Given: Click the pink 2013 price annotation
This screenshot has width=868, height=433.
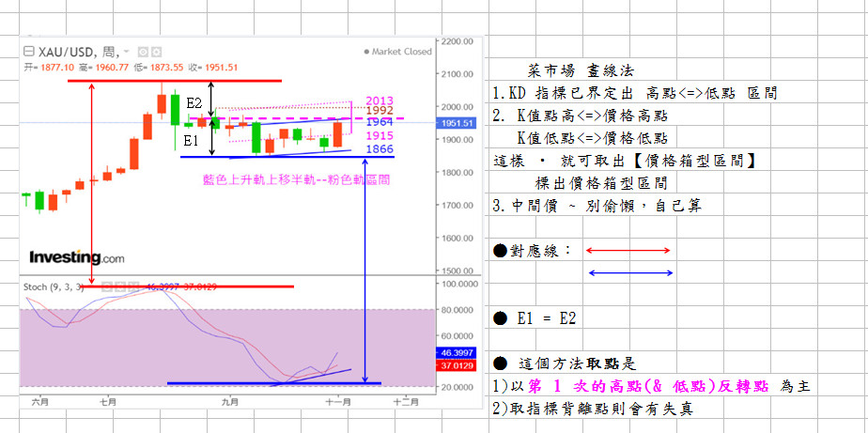Looking at the screenshot, I should coord(380,101).
